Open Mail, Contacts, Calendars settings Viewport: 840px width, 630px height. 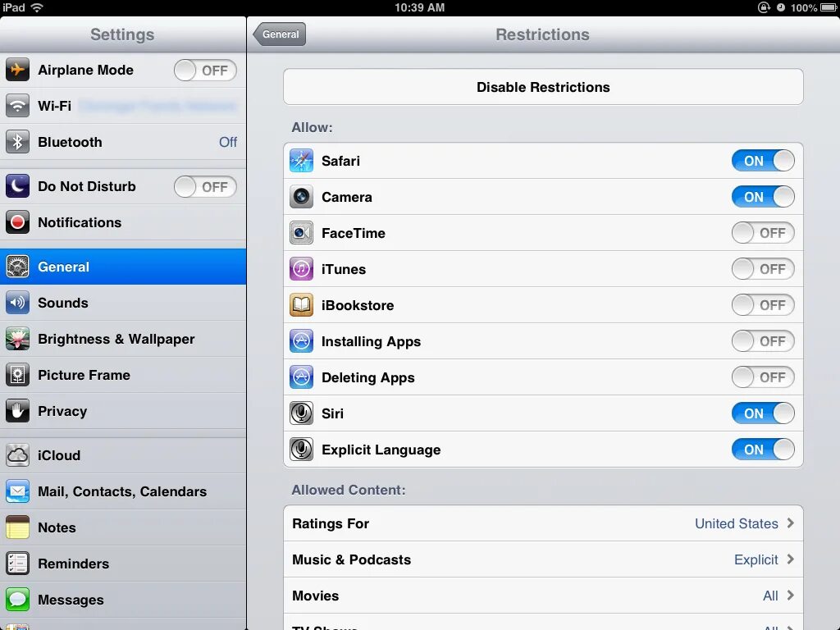pos(123,491)
